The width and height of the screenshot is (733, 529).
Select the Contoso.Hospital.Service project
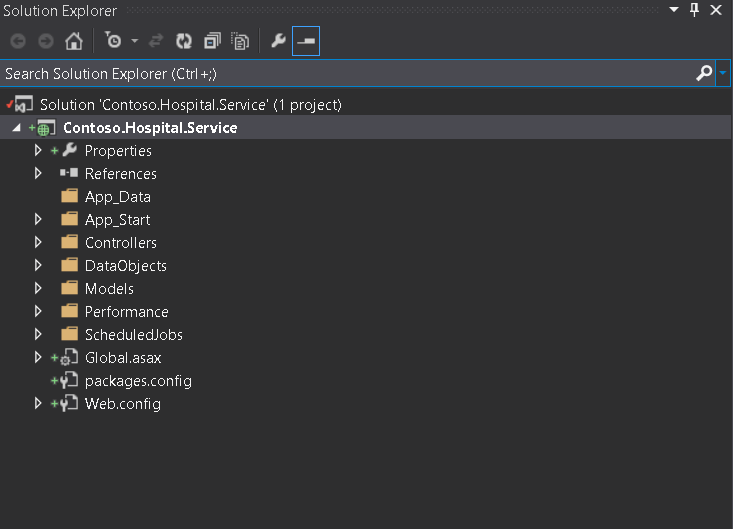point(150,128)
